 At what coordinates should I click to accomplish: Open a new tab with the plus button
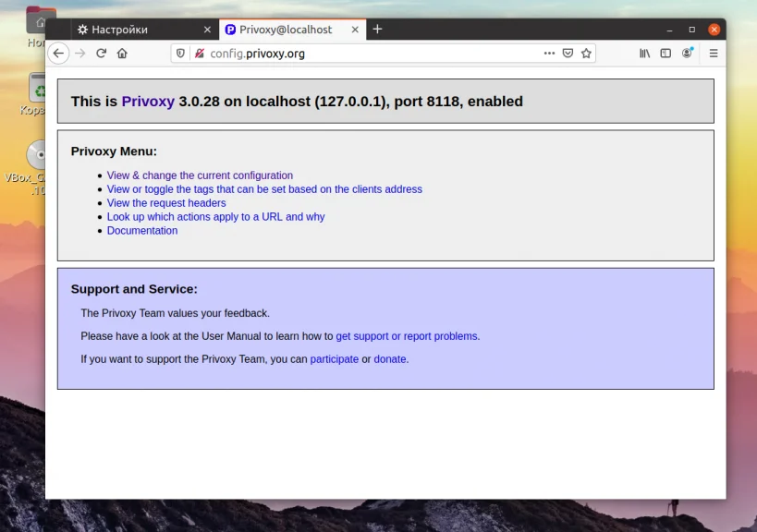(377, 30)
